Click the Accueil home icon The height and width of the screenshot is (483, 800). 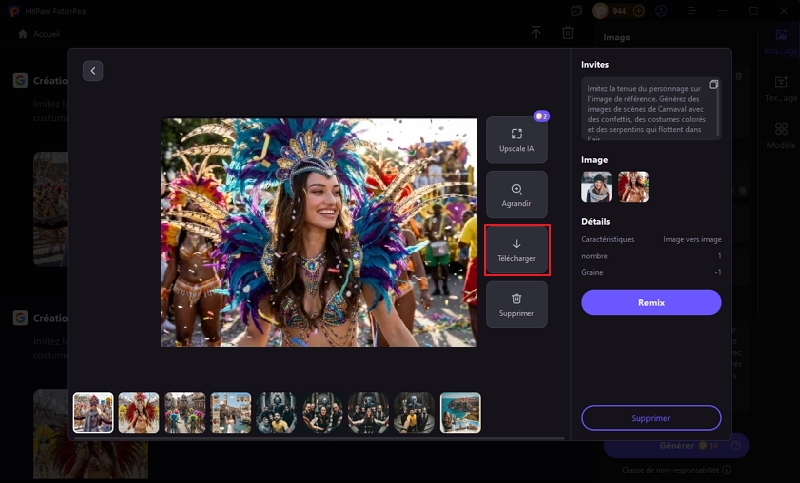pyautogui.click(x=22, y=34)
